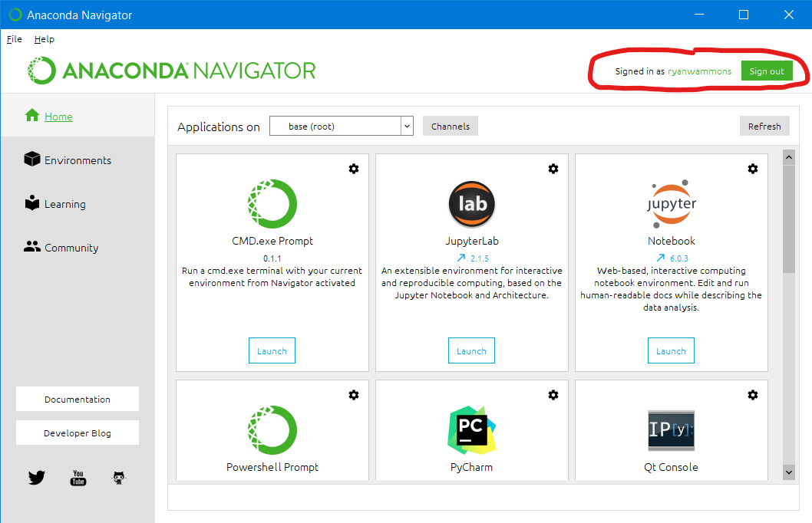
Task: Click the Sign out button
Action: click(x=767, y=71)
